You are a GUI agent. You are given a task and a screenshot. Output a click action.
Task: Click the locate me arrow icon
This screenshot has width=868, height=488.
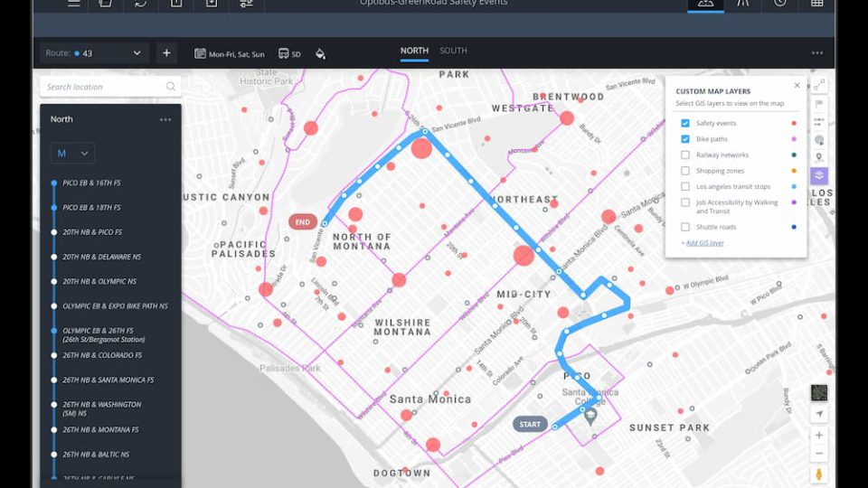pos(819,414)
